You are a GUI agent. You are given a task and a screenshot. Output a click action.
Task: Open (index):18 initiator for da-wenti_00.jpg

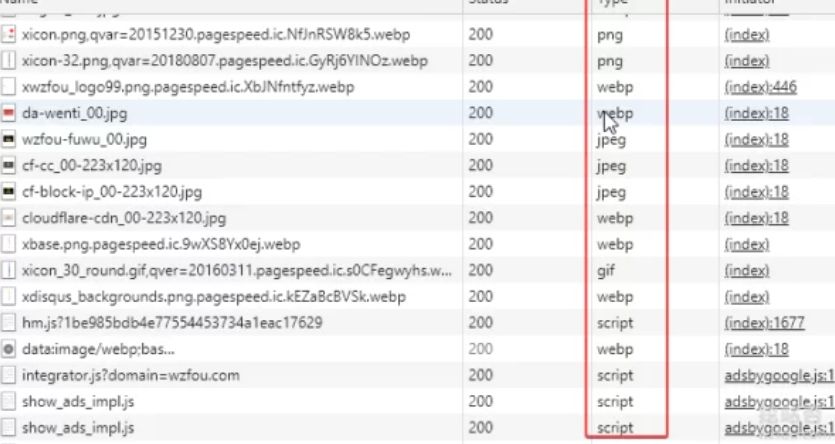[756, 113]
